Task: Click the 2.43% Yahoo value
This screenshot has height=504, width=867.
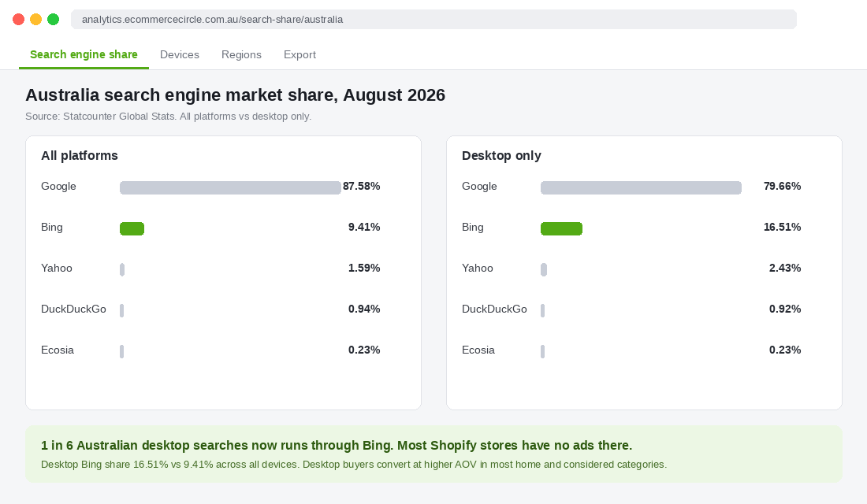Action: coord(785,268)
